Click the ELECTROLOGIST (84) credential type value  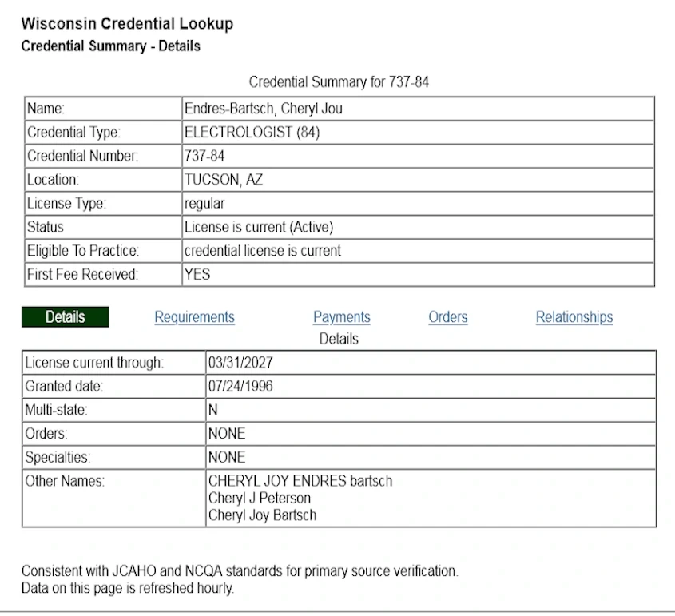point(252,133)
